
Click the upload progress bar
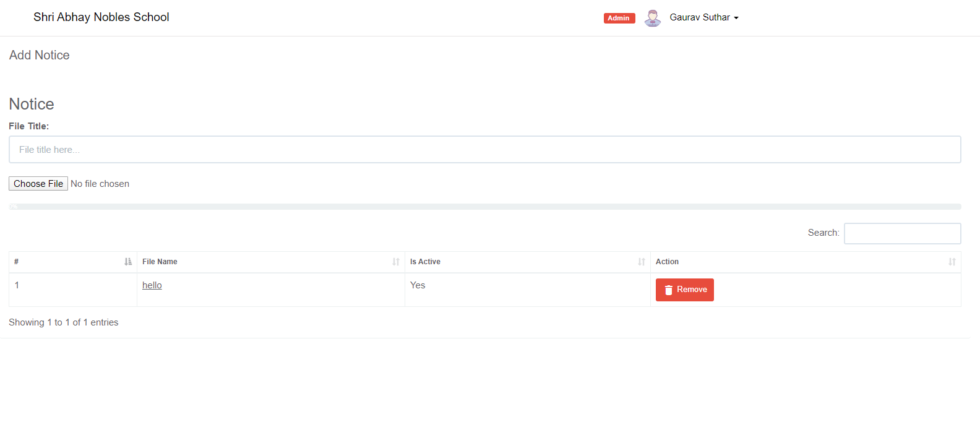[x=485, y=207]
